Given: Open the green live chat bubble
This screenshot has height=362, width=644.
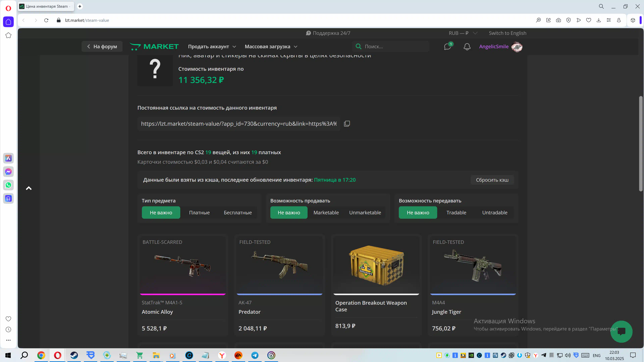Looking at the screenshot, I should point(621,331).
